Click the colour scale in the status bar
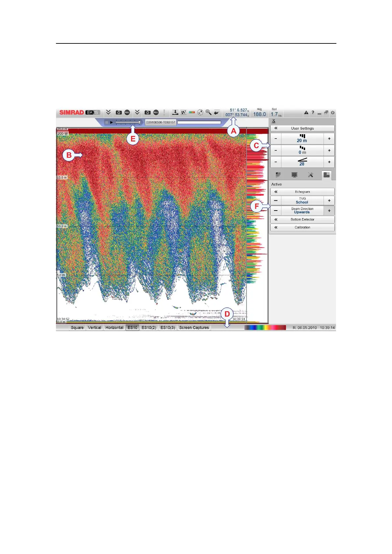The image size is (392, 554). [265, 328]
